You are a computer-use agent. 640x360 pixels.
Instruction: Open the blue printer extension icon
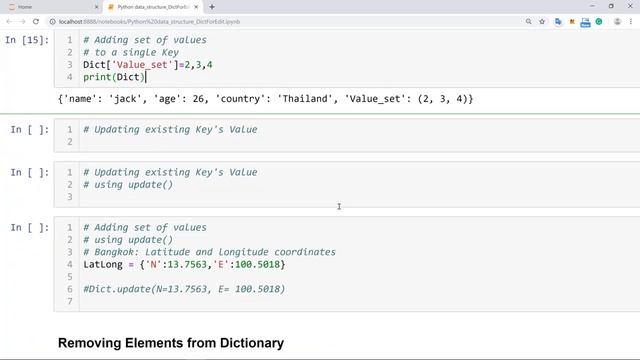point(585,22)
